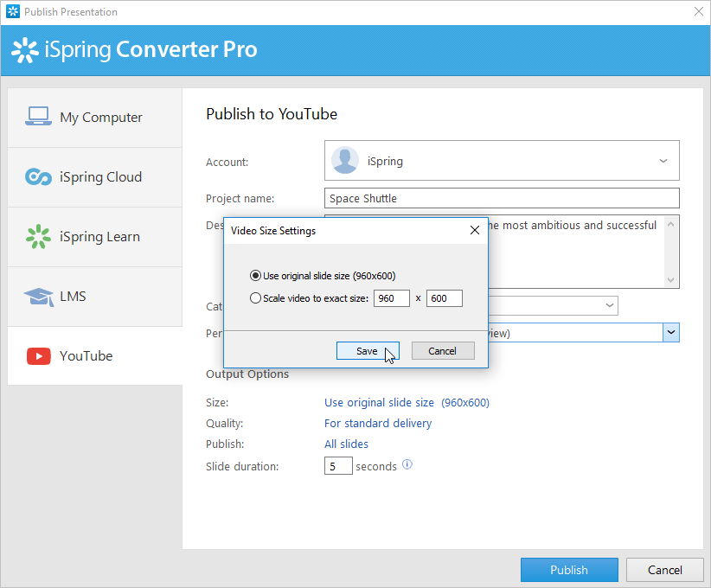This screenshot has width=711, height=588.
Task: Expand the Account dropdown
Action: [663, 161]
